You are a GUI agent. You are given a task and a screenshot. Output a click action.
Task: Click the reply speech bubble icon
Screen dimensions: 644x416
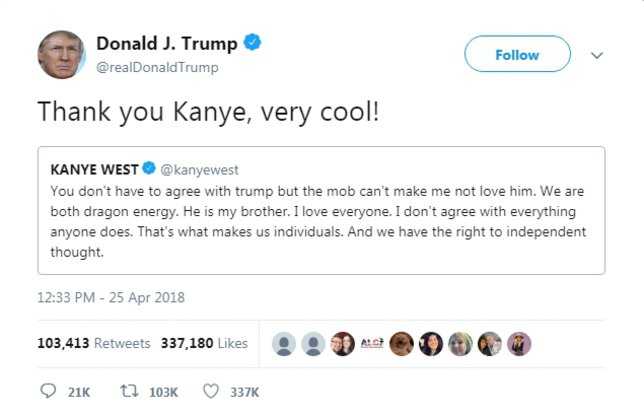[x=48, y=391]
